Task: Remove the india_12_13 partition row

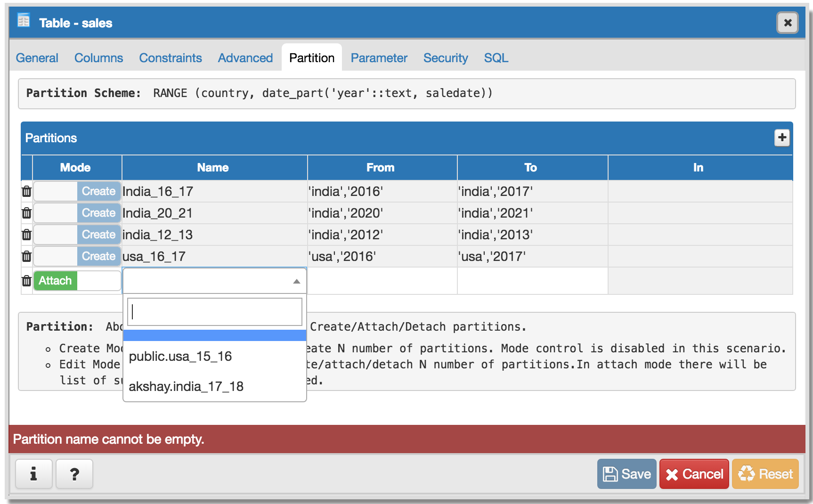Action: 26,235
